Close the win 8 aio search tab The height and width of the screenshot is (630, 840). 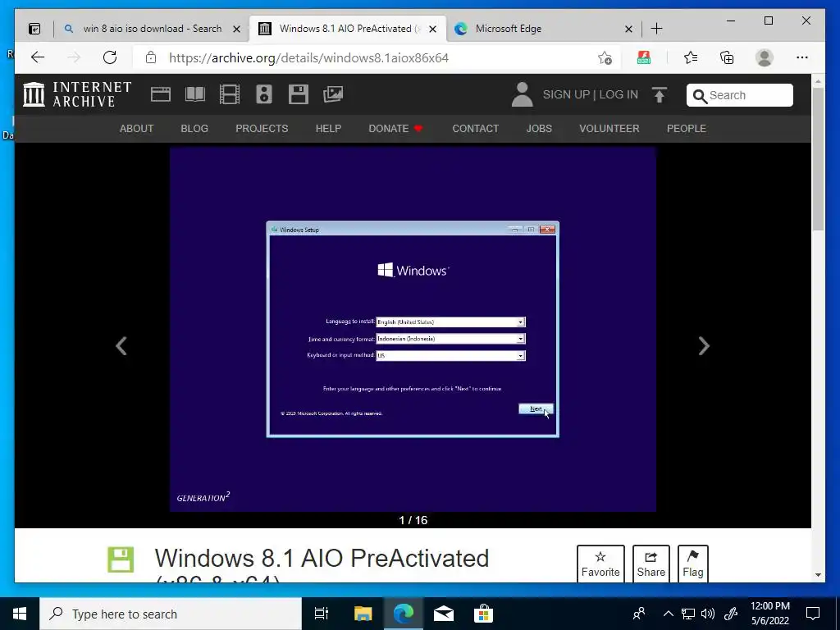pyautogui.click(x=236, y=29)
